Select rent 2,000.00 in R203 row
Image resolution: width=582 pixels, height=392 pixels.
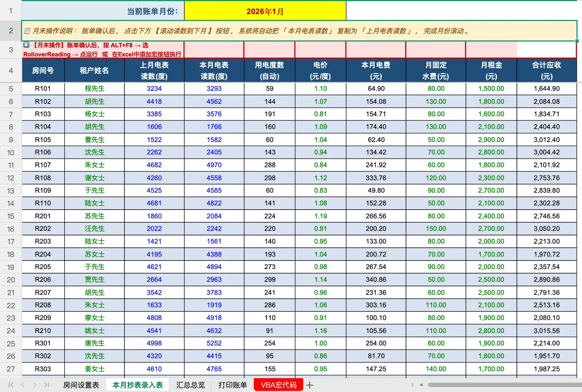pos(491,241)
